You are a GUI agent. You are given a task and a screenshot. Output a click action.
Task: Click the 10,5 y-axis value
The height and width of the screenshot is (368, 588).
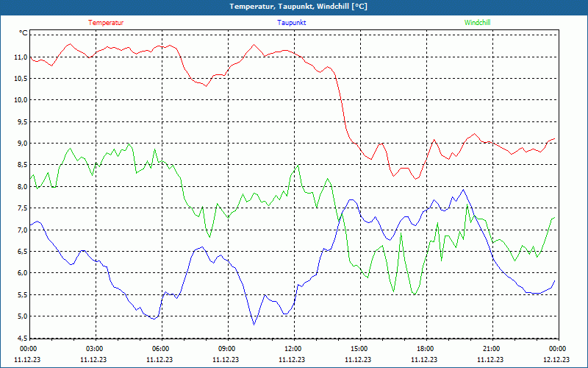point(21,79)
